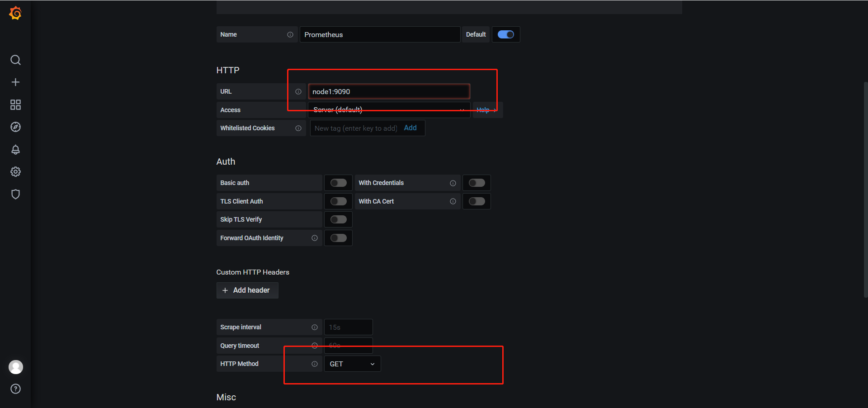Click the info icon beside URL
The image size is (868, 408).
click(298, 91)
